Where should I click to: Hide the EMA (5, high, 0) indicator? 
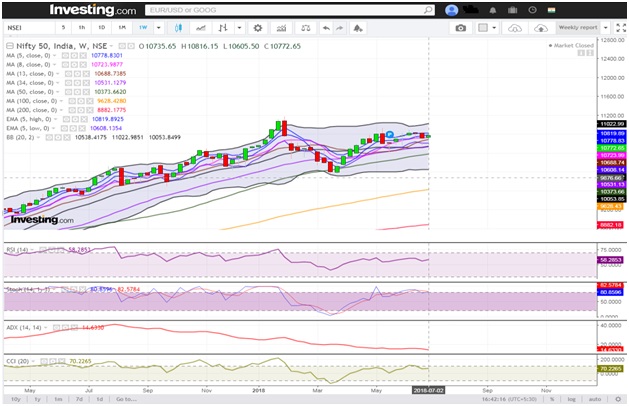66,119
